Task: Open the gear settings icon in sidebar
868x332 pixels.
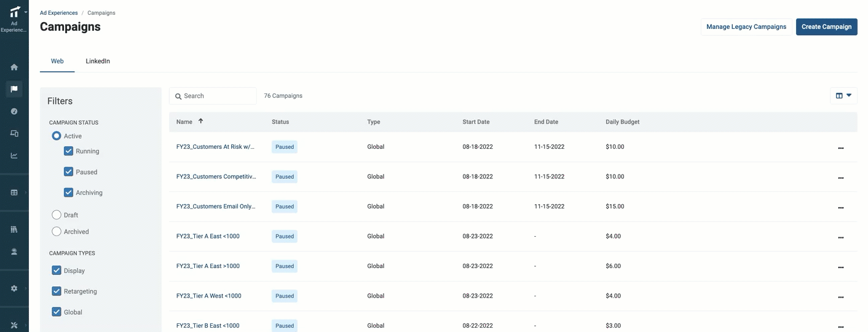Action: (x=14, y=288)
